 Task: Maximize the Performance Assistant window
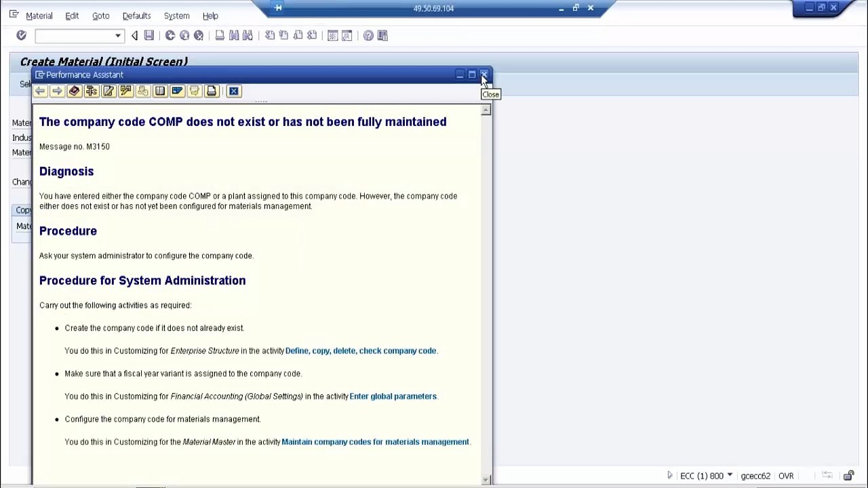(472, 75)
